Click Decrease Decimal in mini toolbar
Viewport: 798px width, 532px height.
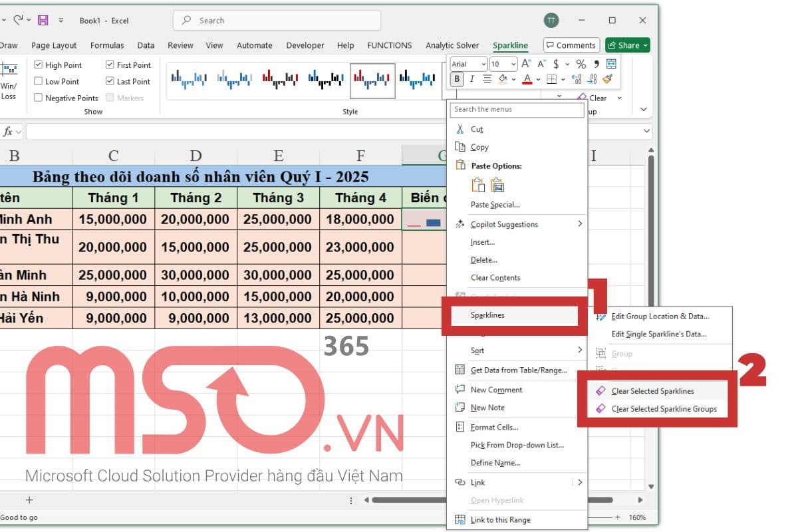pyautogui.click(x=592, y=79)
